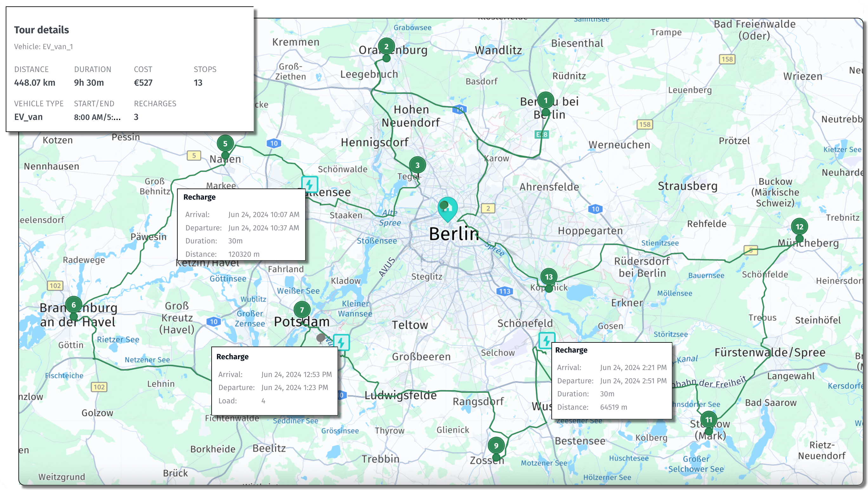Click the truncated start/end time 8:00 AM/5:...
This screenshot has height=490, width=868.
97,117
